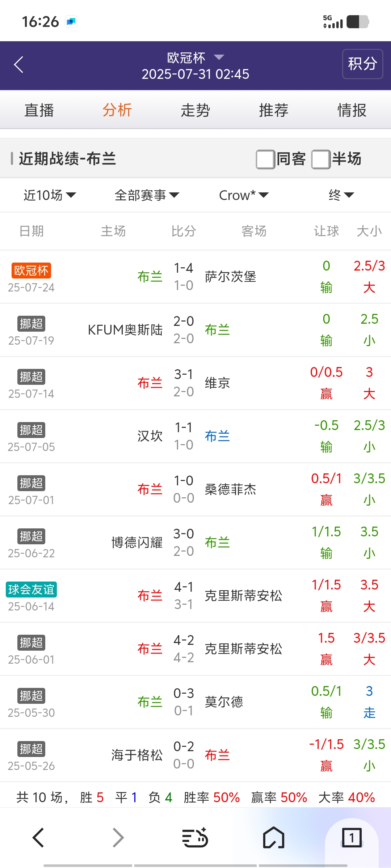Open the 全部赛事 competition filter

coord(147,195)
